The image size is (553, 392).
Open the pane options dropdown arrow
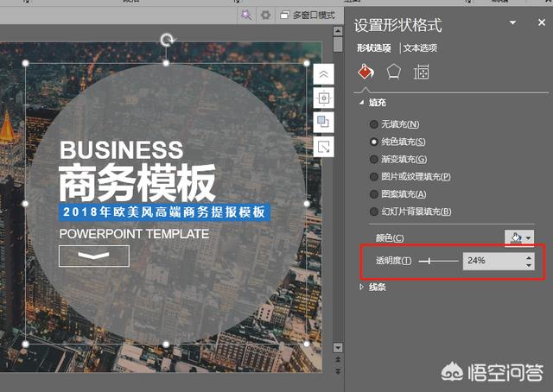click(512, 22)
